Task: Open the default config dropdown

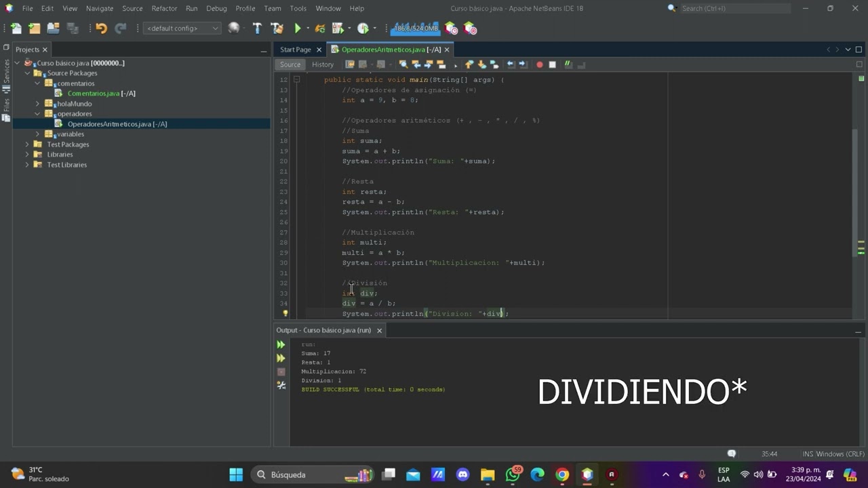Action: pyautogui.click(x=182, y=28)
